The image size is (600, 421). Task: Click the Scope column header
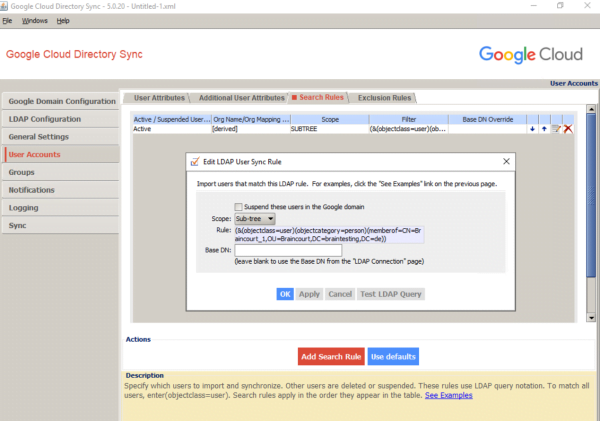pos(330,119)
